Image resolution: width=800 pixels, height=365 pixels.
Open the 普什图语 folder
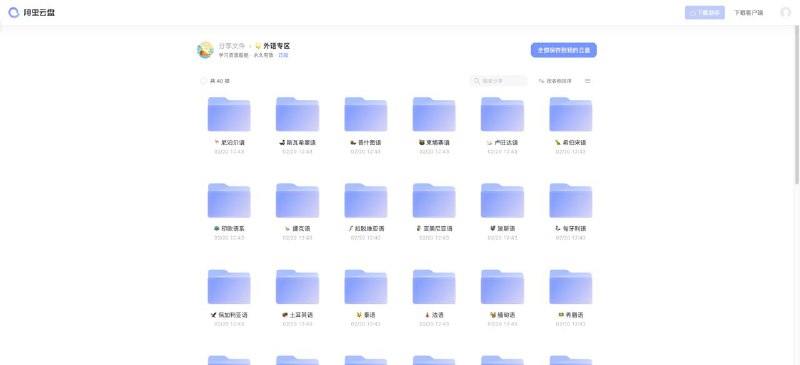pos(365,114)
